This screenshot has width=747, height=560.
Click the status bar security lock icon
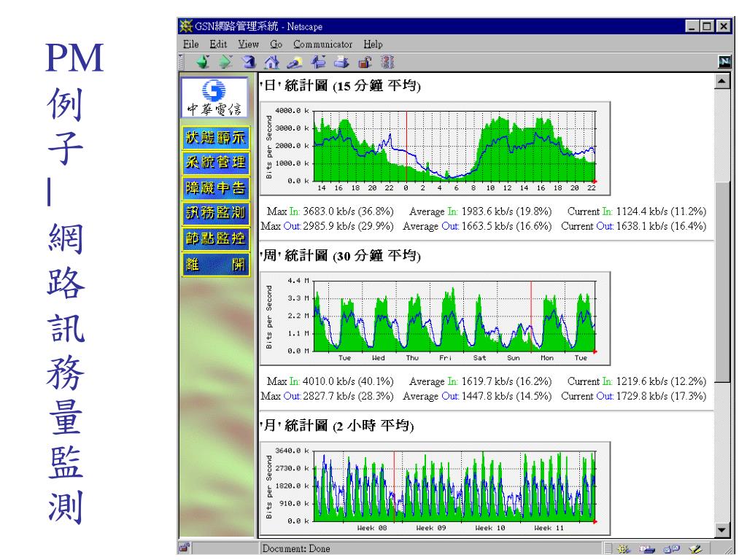click(x=185, y=548)
